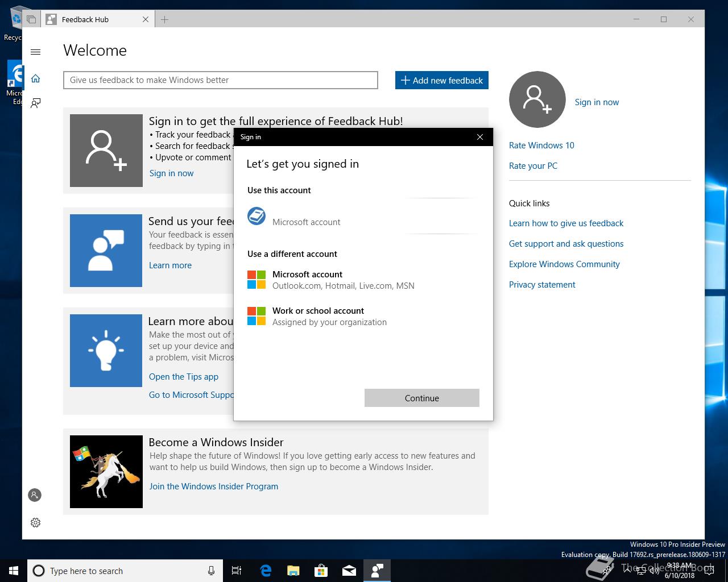Choose Work or school account option
728x582 pixels.
(363, 316)
